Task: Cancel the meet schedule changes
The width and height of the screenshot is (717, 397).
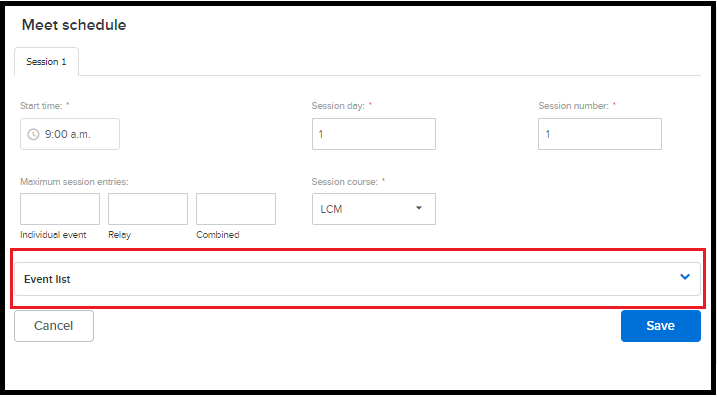Action: [54, 326]
